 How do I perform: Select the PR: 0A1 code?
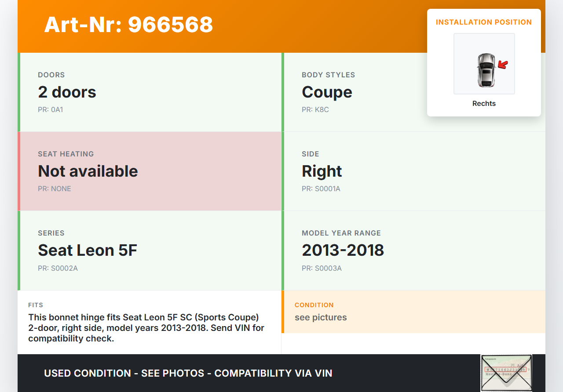click(x=50, y=110)
